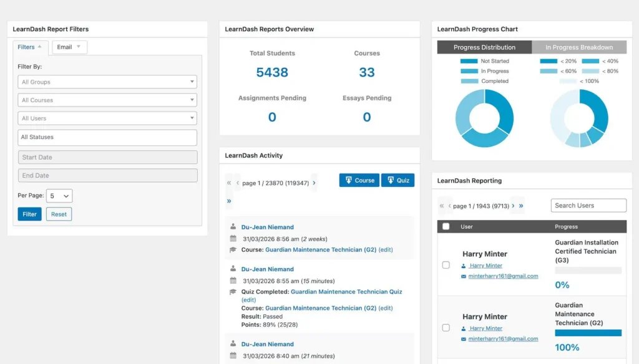Image resolution: width=639 pixels, height=364 pixels.
Task: Click Courses value 33
Action: (367, 72)
